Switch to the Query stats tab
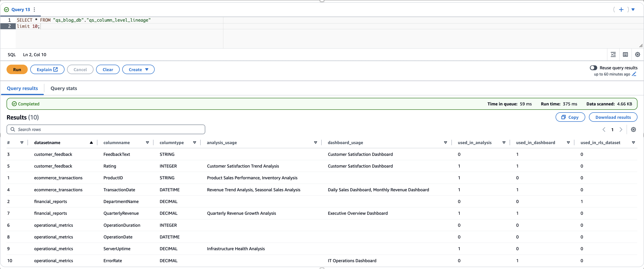Screen dimensions: 644x269 tap(64, 88)
